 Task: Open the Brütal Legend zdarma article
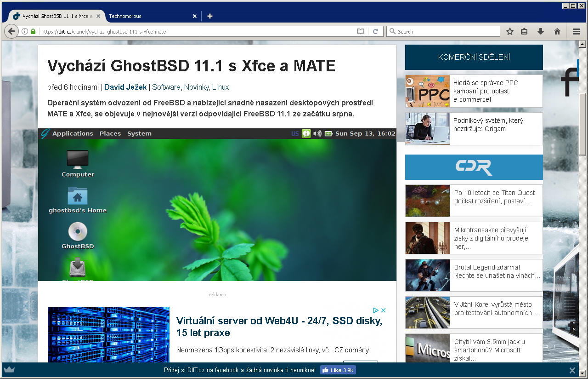(497, 271)
